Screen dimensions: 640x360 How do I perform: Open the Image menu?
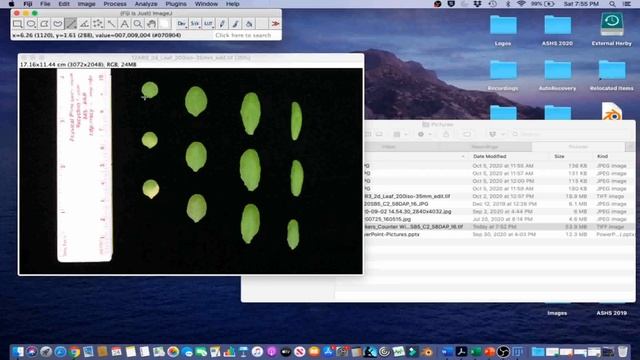87,4
